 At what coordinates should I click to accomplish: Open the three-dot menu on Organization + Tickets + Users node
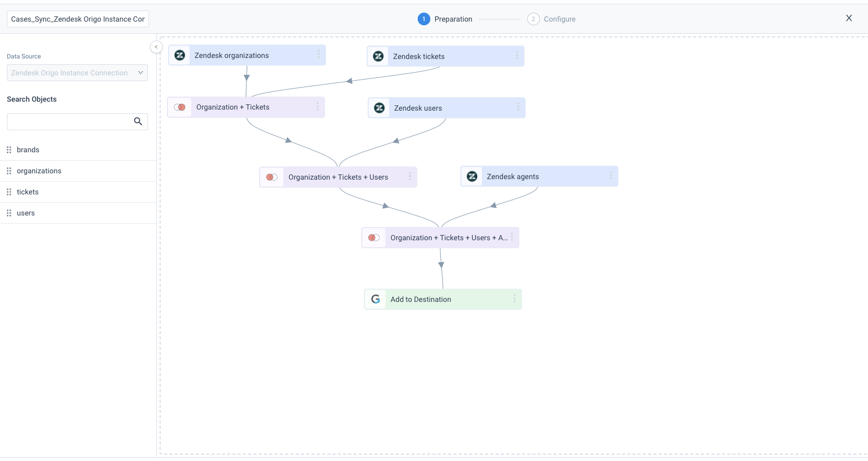click(x=409, y=176)
